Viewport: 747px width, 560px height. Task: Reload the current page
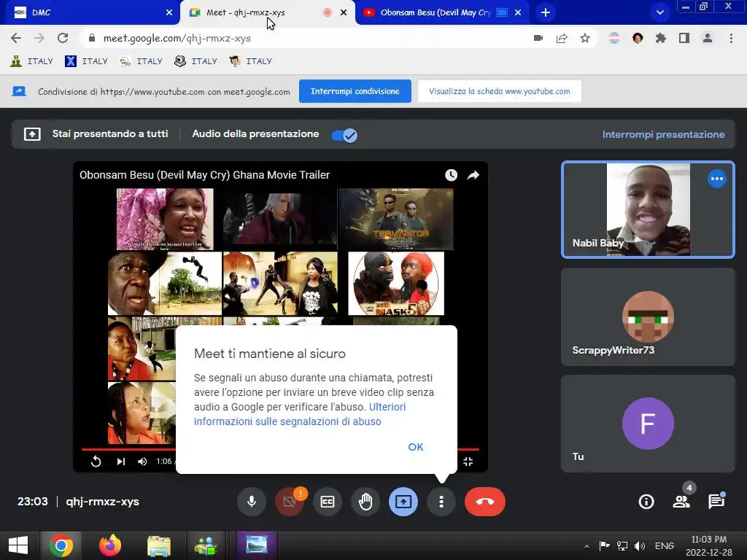coord(63,38)
